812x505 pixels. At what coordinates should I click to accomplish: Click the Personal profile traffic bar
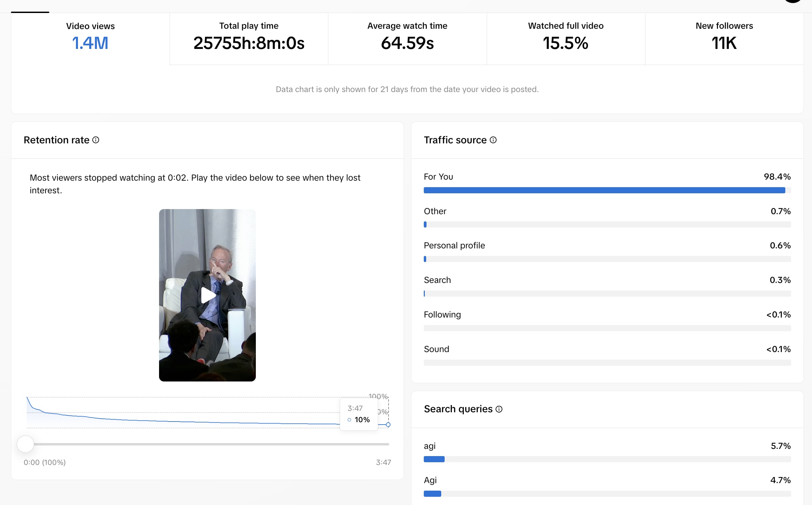click(x=607, y=259)
